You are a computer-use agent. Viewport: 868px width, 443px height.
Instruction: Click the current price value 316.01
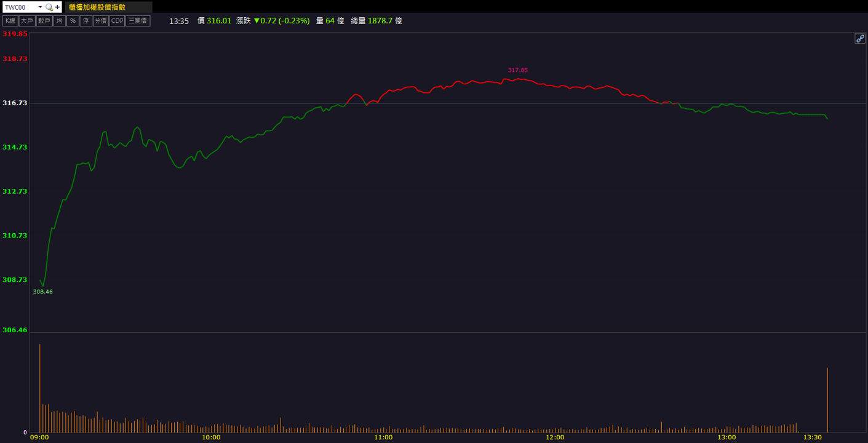pos(219,21)
